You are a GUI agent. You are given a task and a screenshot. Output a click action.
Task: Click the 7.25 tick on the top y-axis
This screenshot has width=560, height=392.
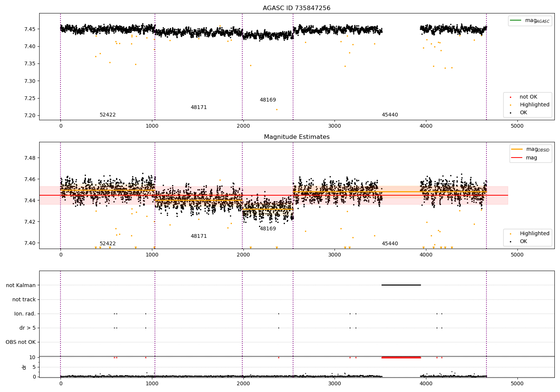(29, 99)
